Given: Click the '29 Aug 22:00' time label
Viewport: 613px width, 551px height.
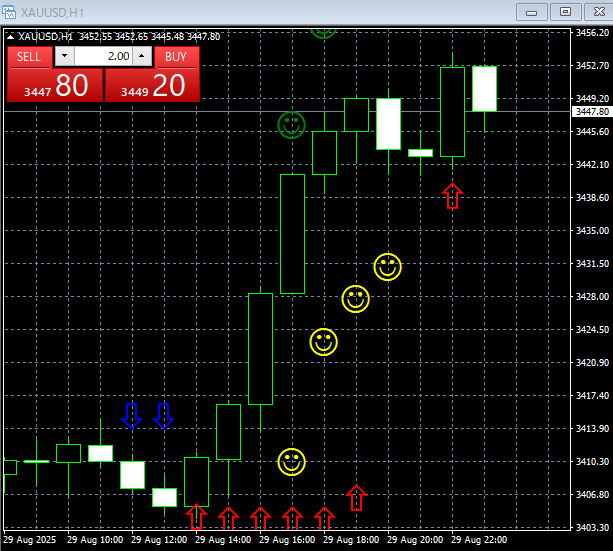Looking at the screenshot, I should tap(479, 540).
